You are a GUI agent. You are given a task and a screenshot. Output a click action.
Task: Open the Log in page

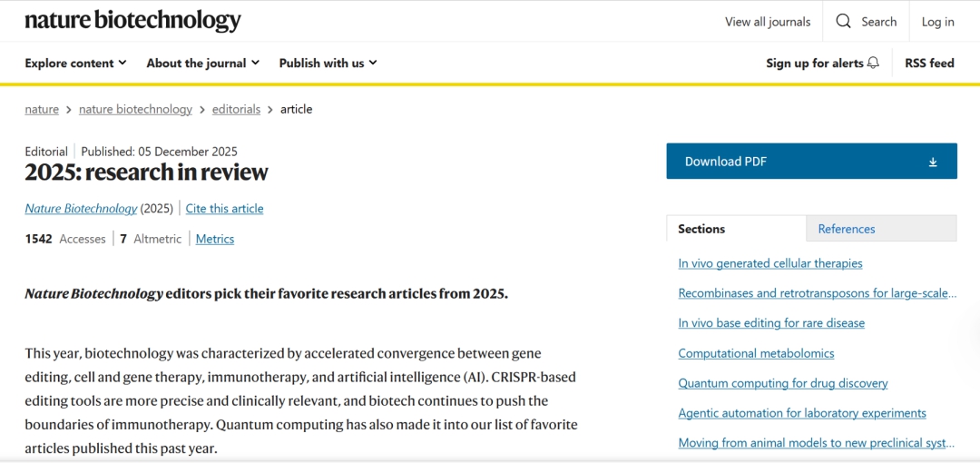tap(937, 22)
